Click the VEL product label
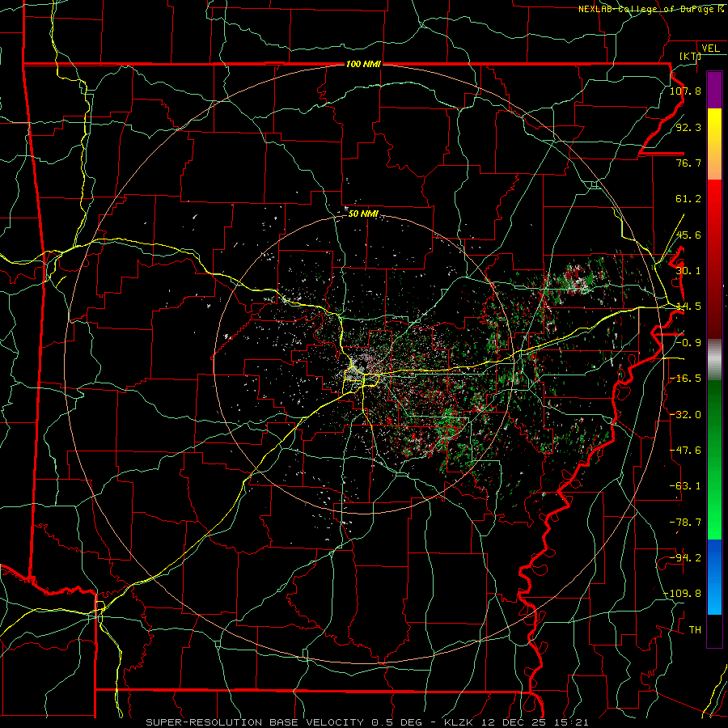 pos(710,49)
